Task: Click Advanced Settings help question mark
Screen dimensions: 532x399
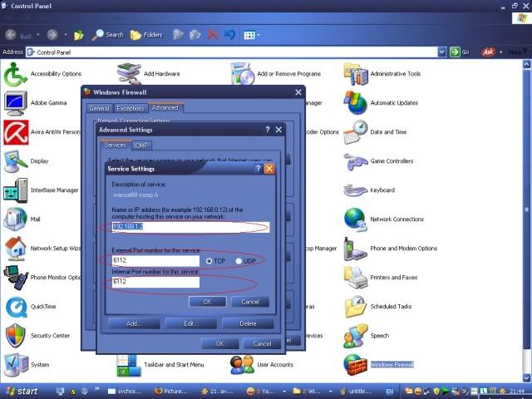Action: [268, 130]
